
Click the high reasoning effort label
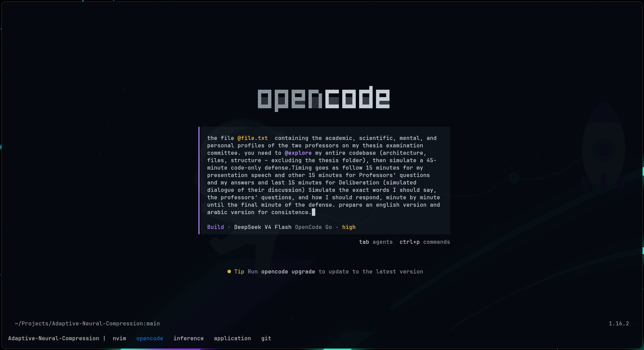[x=349, y=227]
